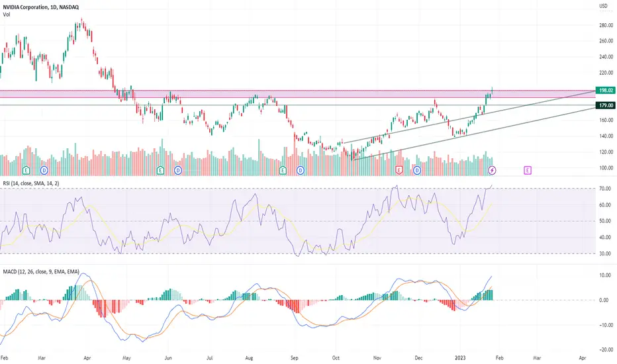Click the Sep label on the time axis
This screenshot has height=364, width=617.
click(295, 358)
